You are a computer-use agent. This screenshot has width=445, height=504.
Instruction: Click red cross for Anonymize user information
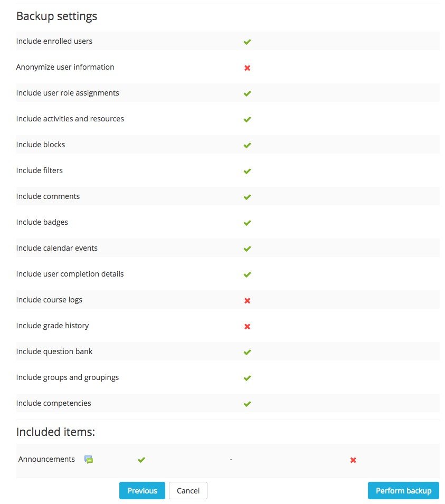(x=247, y=68)
